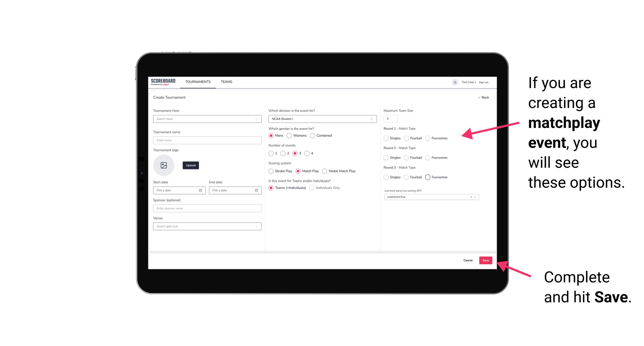Select the Womens gender radio button
This screenshot has width=644, height=346.
[x=290, y=135]
